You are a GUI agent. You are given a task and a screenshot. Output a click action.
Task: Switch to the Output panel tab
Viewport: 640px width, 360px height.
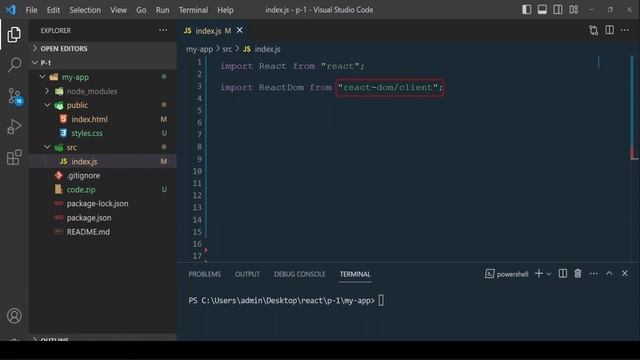(x=247, y=274)
